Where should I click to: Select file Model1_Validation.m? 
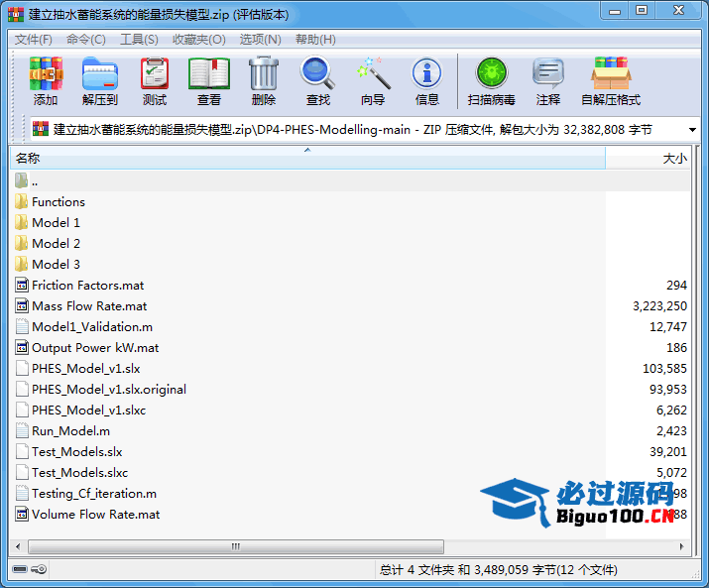[x=92, y=326]
